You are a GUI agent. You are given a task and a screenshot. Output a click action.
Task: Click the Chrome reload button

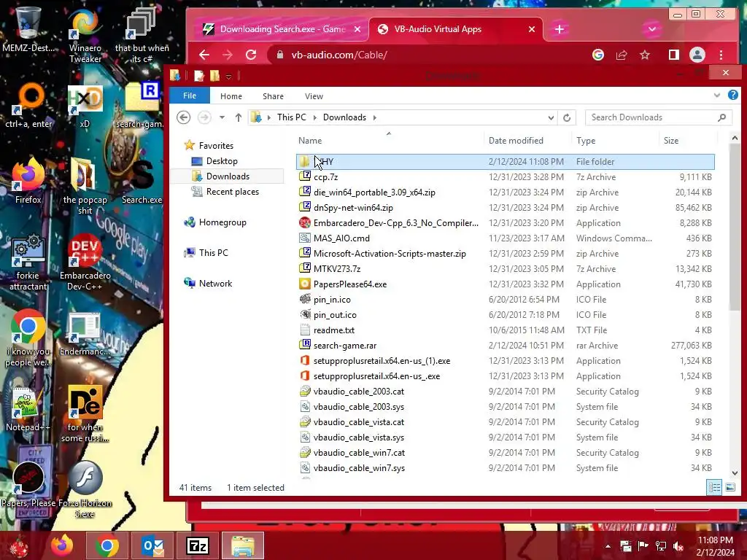point(251,55)
